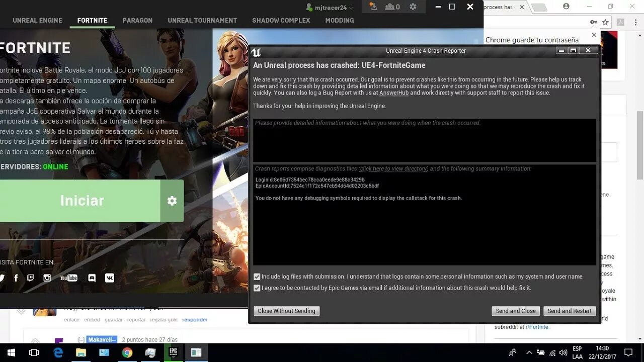The image size is (644, 362).
Task: Uncheck 'I agree to be contacted by Epic Games'
Action: tap(257, 288)
